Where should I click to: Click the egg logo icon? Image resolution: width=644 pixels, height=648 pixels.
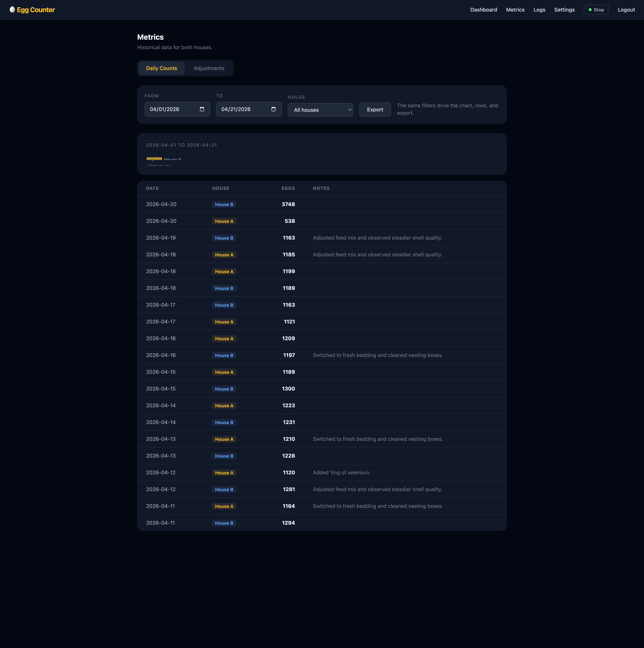click(12, 10)
